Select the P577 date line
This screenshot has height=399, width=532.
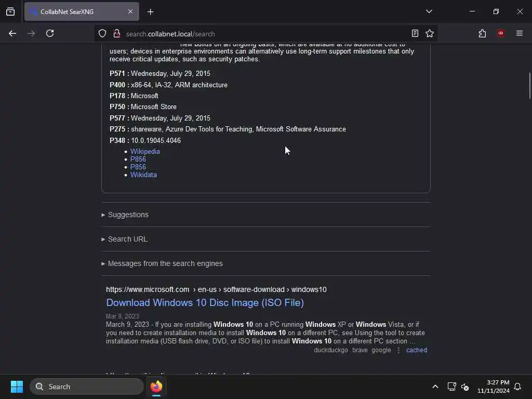pyautogui.click(x=160, y=118)
